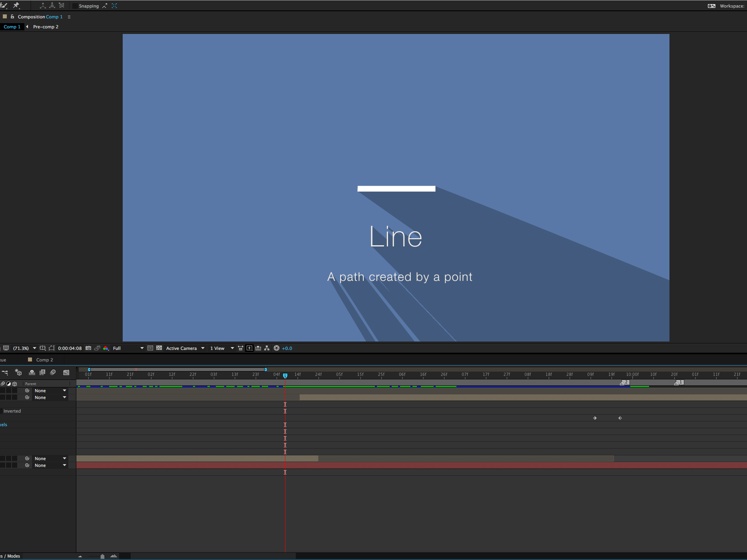The height and width of the screenshot is (560, 747).
Task: Switch to the Comp 2 timeline tab
Action: coord(44,360)
